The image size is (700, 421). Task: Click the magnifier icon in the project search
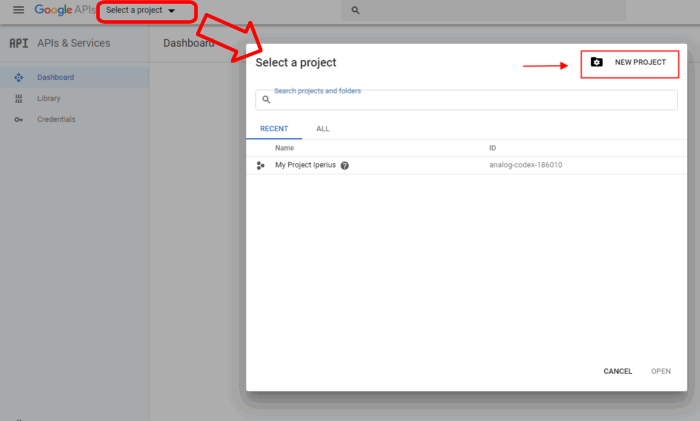click(266, 100)
